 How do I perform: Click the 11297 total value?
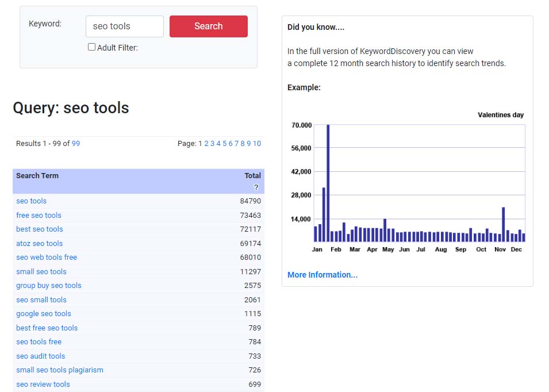(250, 272)
